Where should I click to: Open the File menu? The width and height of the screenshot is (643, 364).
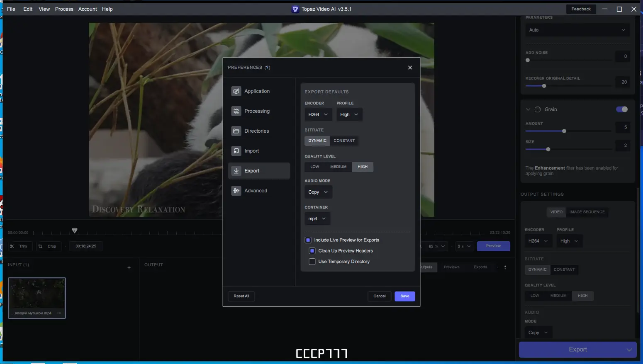[11, 9]
